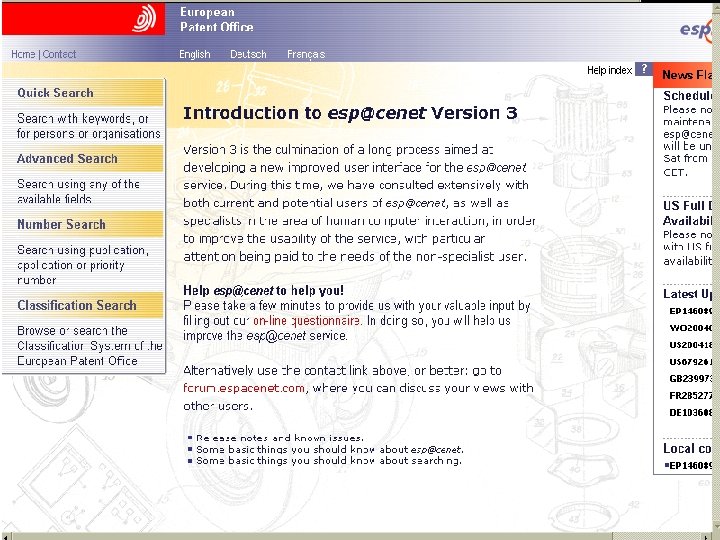Open latest update entry starting FR28527
Screen dimensions: 720x540
pos(690,396)
